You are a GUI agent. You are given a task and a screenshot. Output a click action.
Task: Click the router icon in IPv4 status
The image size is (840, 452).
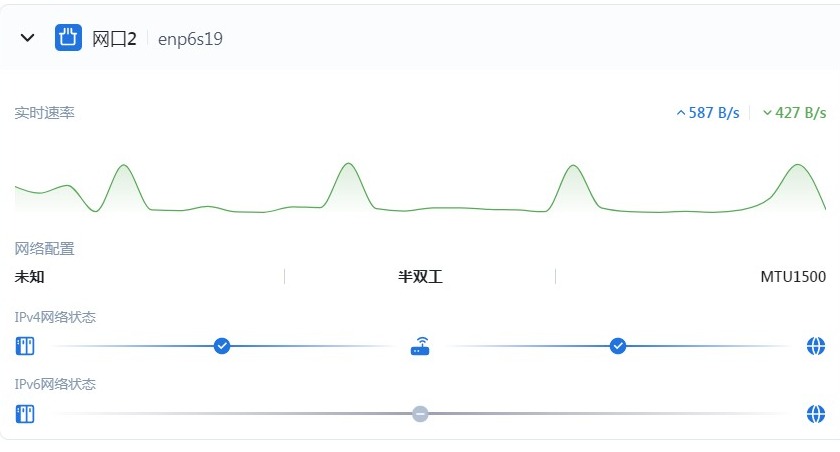(420, 346)
